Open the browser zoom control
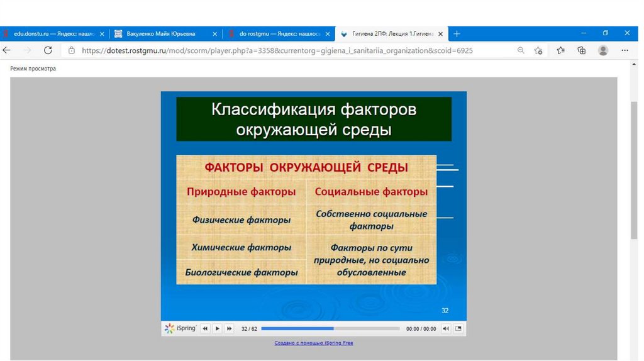The height and width of the screenshot is (361, 644). coord(521,50)
